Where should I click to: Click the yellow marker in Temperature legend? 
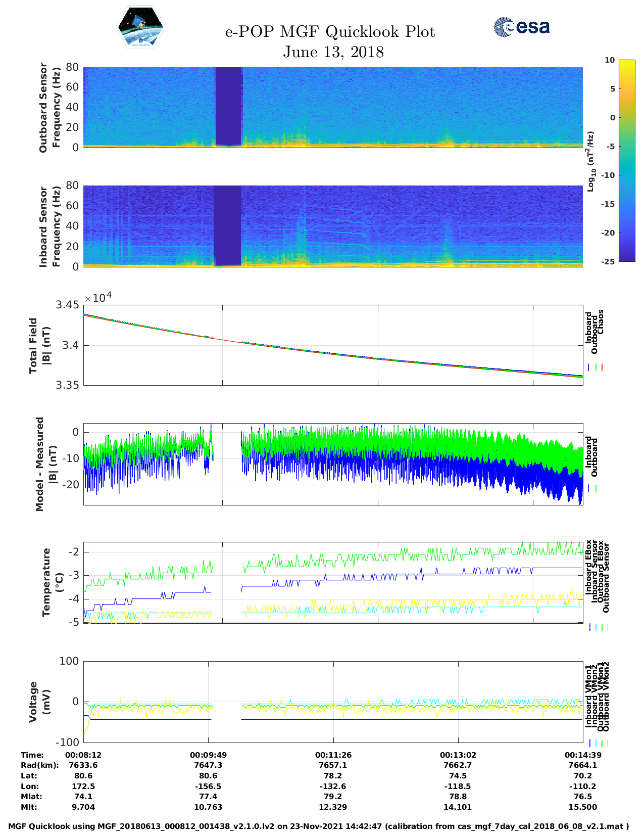click(x=607, y=627)
